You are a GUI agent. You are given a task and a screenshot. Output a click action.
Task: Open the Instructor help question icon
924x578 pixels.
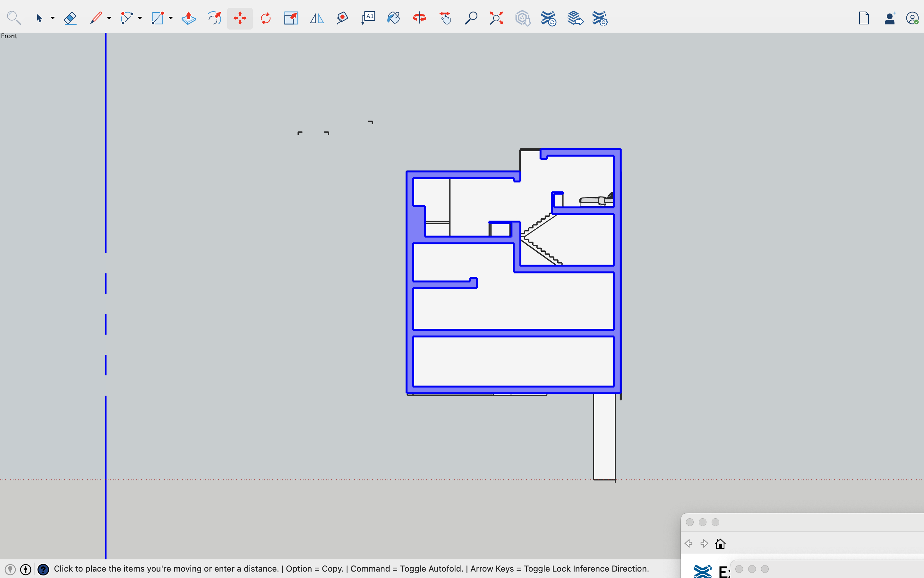43,569
